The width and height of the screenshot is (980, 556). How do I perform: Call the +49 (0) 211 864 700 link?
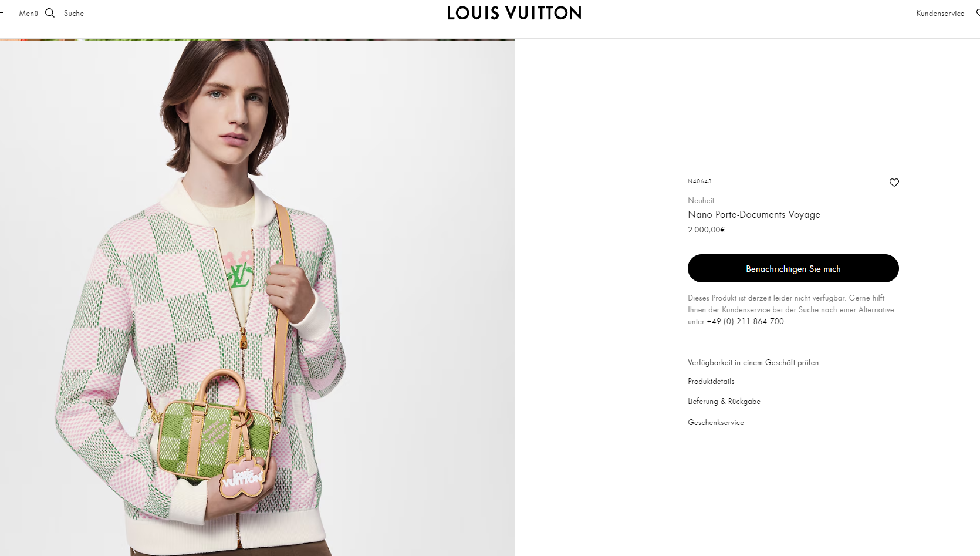click(x=745, y=321)
